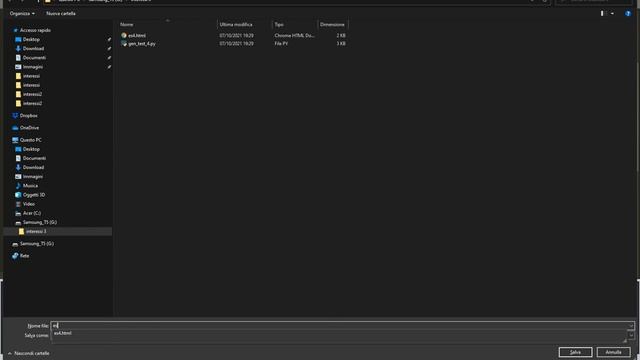
Task: Open Desktop under Questo PC
Action: pyautogui.click(x=31, y=149)
